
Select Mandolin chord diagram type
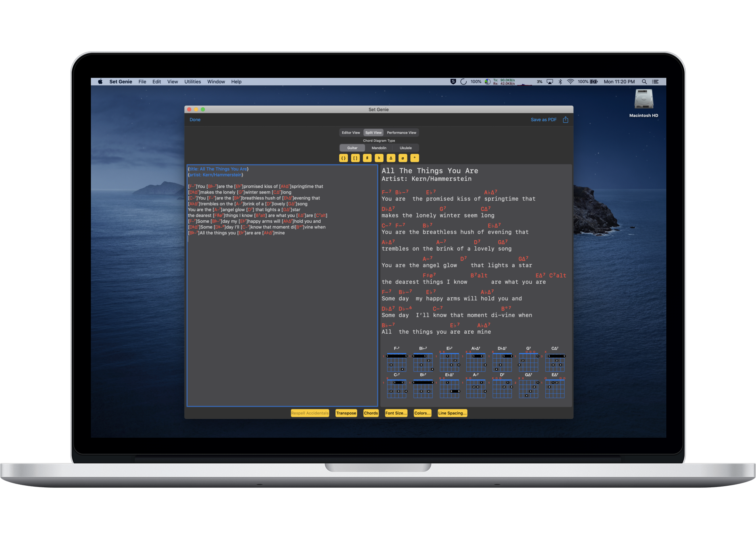click(x=379, y=148)
